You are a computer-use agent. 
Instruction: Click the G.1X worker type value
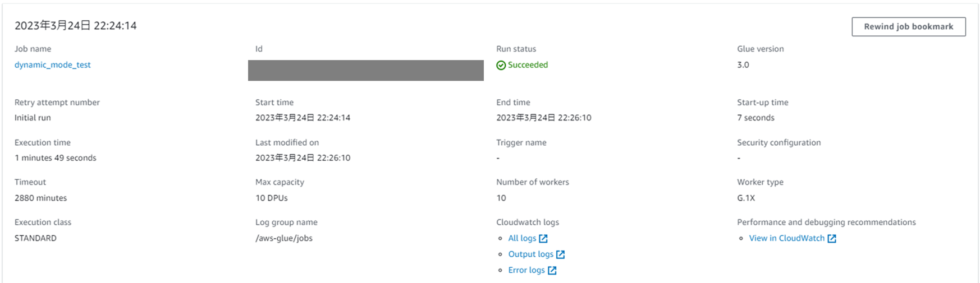746,198
